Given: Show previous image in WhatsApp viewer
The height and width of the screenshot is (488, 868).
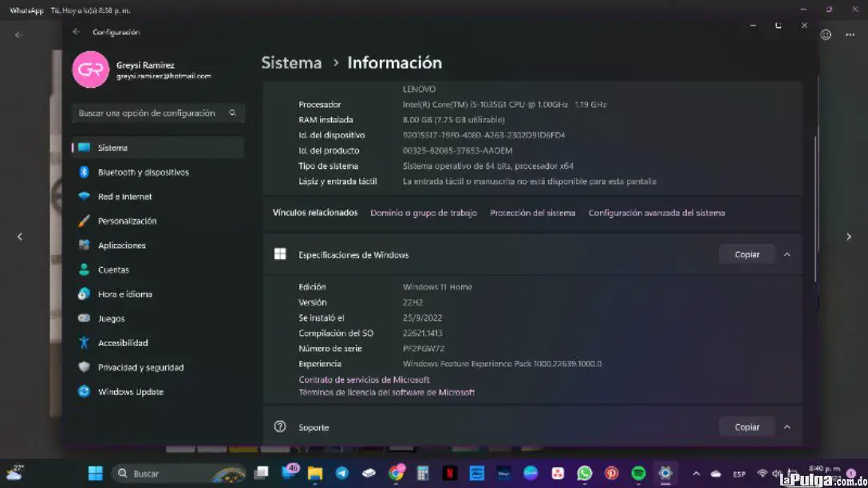Looking at the screenshot, I should tap(20, 237).
